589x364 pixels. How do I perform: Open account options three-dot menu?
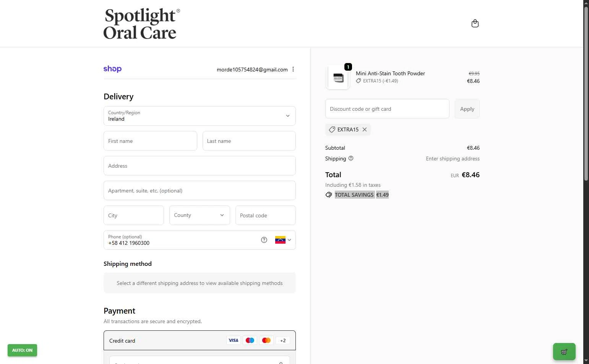click(x=293, y=69)
